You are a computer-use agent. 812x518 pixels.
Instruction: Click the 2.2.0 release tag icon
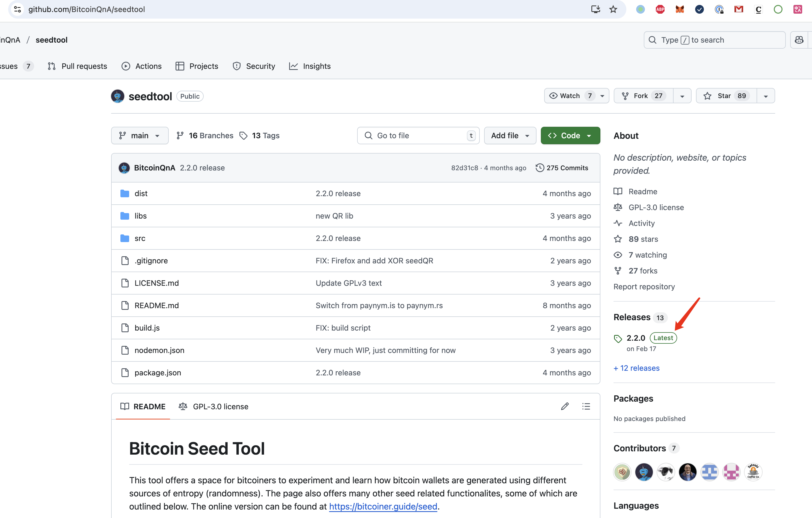(x=618, y=339)
